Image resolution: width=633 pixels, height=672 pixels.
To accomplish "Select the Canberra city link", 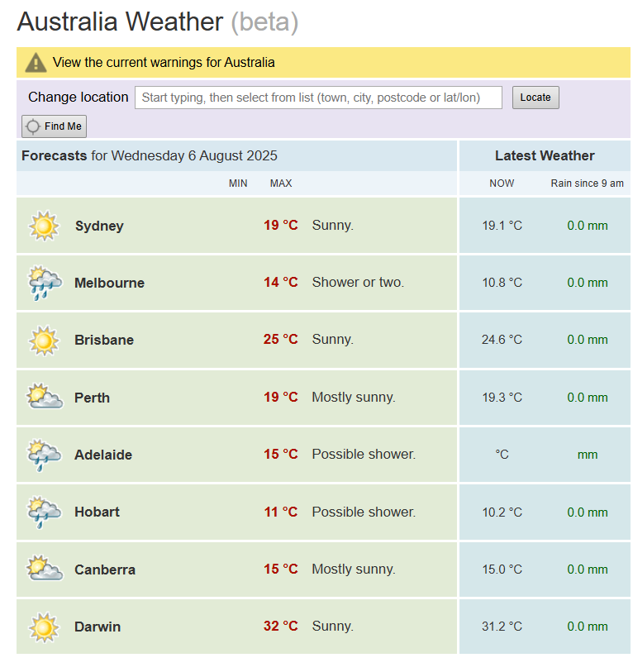I will coord(105,570).
